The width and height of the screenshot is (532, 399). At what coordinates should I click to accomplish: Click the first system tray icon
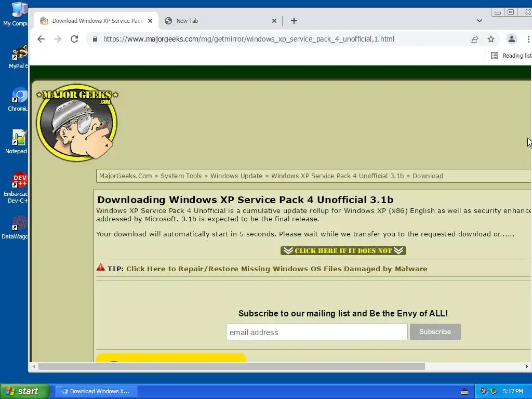[x=483, y=391]
